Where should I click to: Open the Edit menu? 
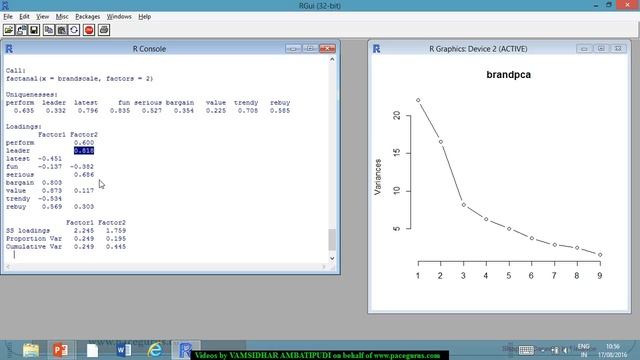point(24,17)
